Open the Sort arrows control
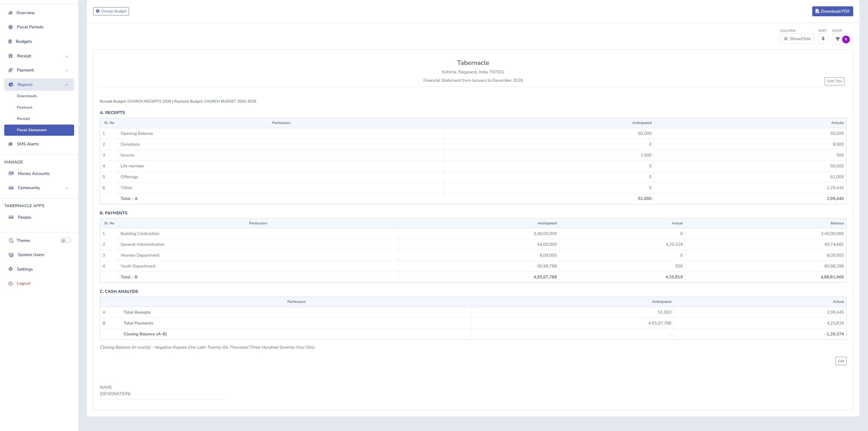Image resolution: width=868 pixels, height=431 pixels. click(823, 38)
